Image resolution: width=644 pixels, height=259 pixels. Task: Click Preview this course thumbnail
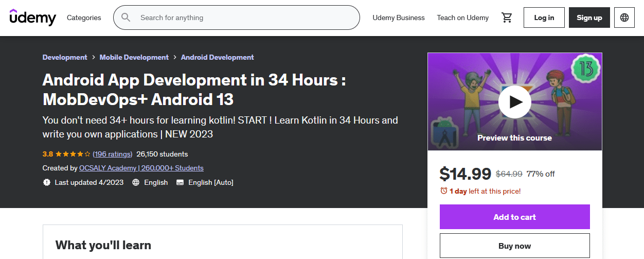point(515,101)
